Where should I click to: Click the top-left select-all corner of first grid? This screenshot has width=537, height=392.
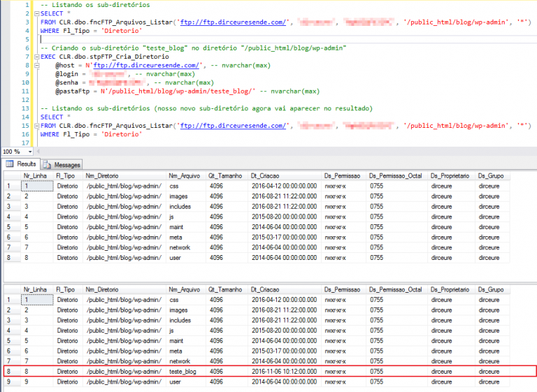10,175
